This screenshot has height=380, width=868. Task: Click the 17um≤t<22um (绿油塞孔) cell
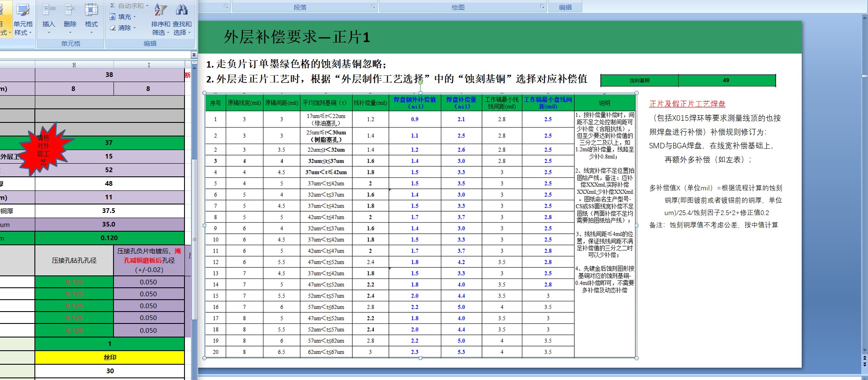326,119
